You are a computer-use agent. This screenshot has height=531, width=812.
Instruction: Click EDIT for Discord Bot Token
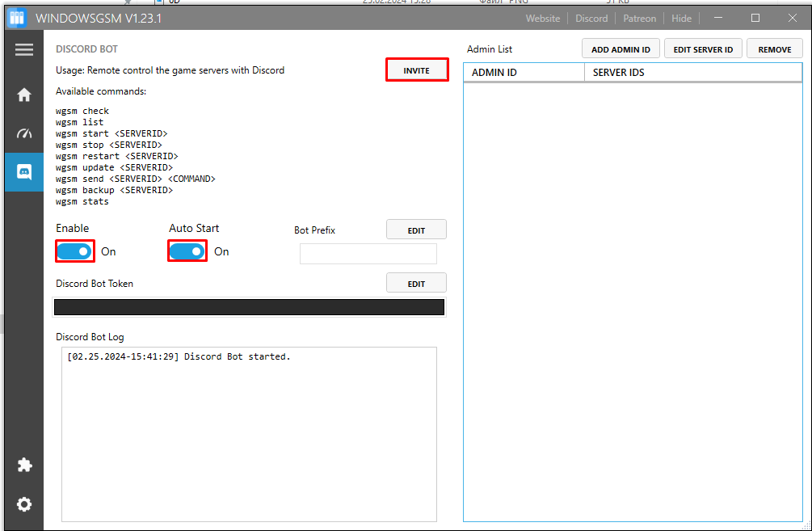416,283
